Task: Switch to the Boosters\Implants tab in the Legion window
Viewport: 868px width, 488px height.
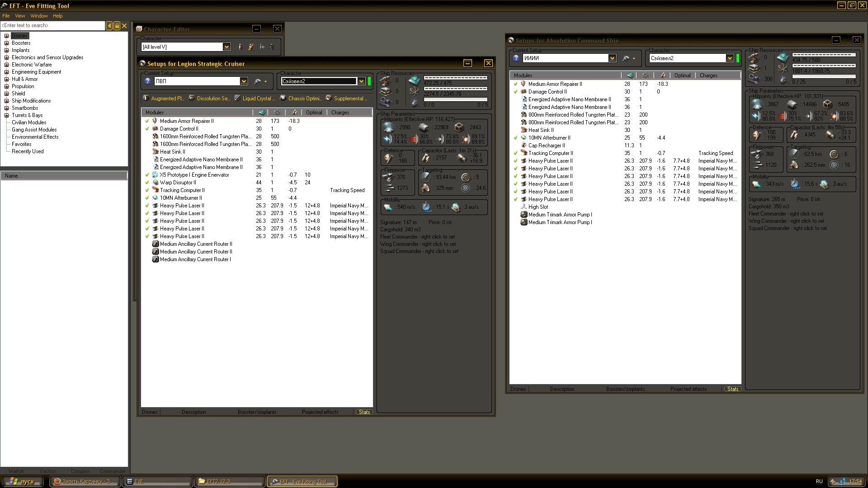Action: (x=257, y=412)
